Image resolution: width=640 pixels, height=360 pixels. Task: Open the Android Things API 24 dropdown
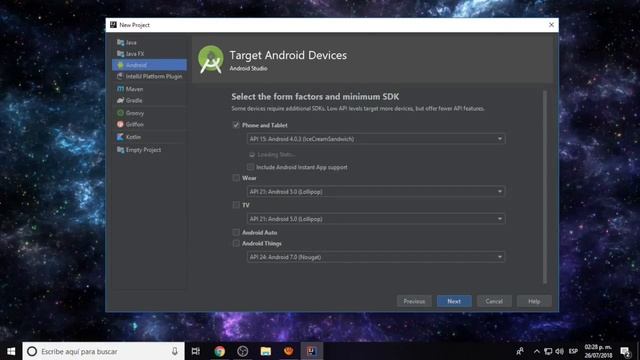click(x=376, y=257)
